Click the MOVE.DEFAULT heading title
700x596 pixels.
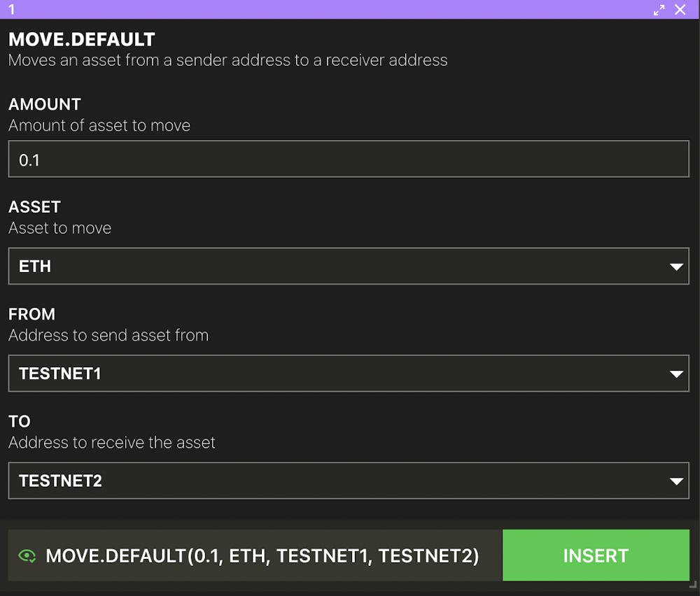[82, 40]
